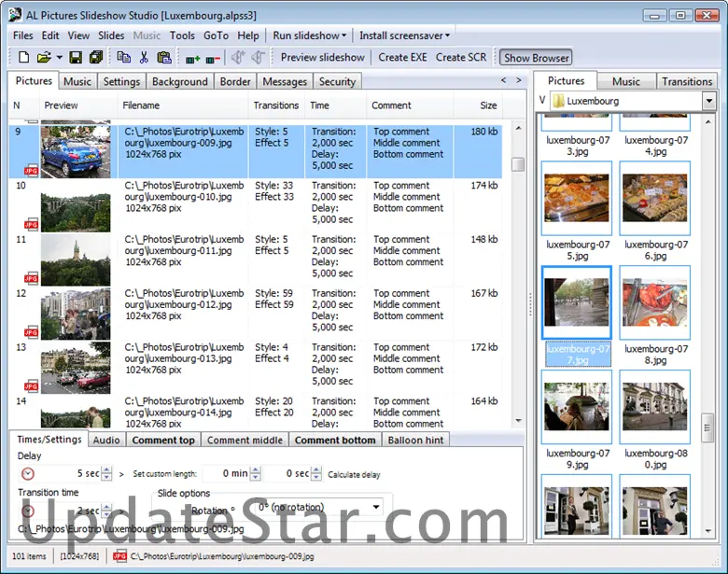
Task: Click the Paste clipboard icon
Action: point(164,57)
